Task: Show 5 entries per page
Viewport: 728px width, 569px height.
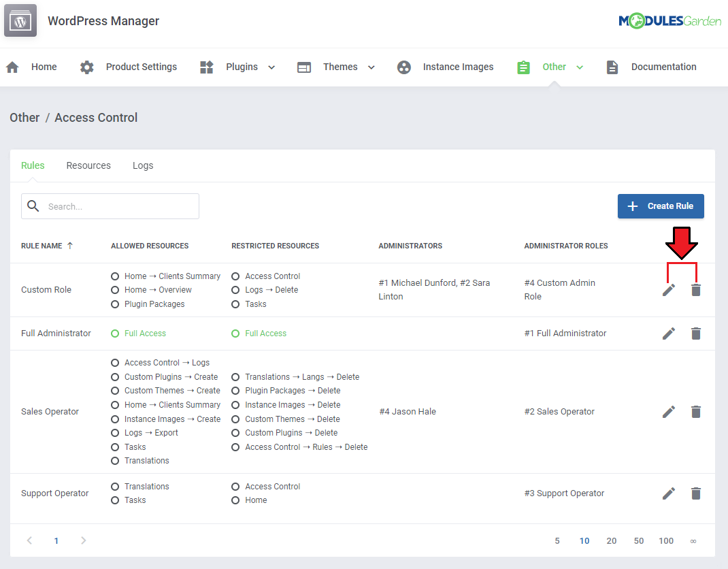Action: click(557, 541)
